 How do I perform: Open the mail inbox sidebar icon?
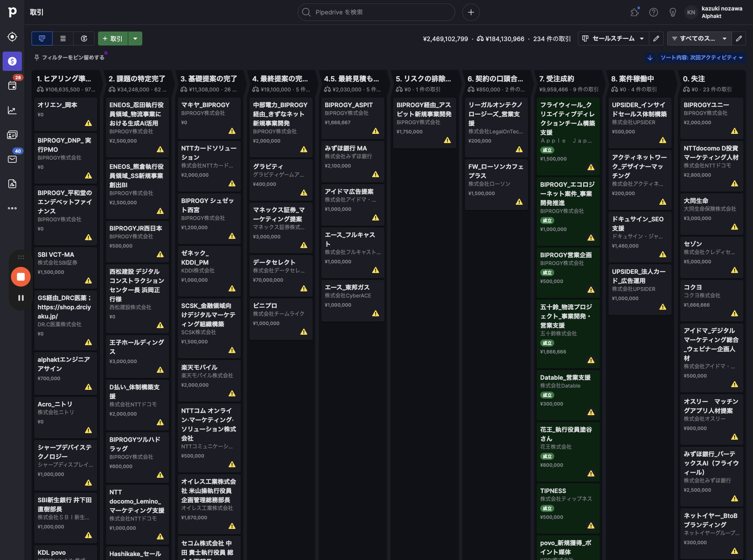coord(12,159)
